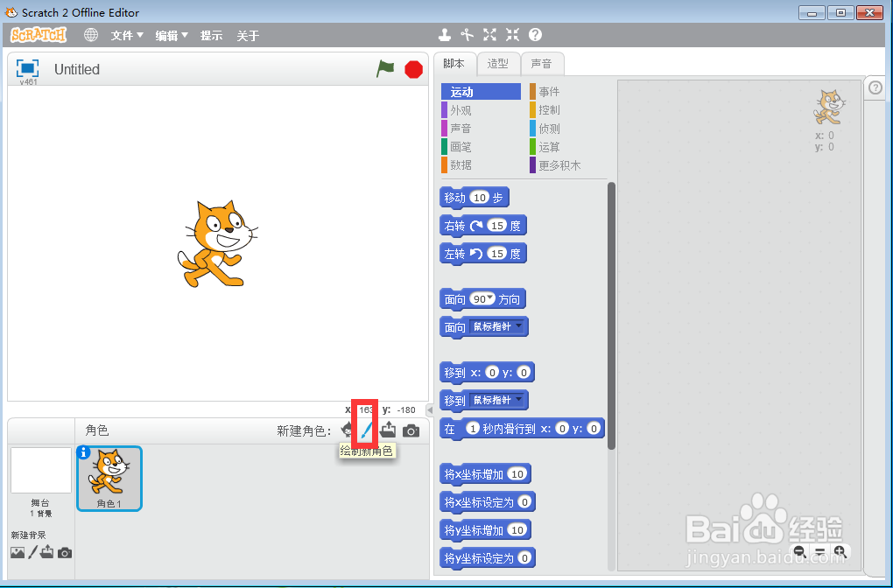Open sprite info for 角色1

[x=84, y=452]
